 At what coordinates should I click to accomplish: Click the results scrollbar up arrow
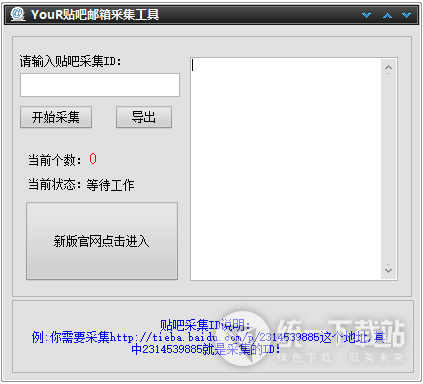click(x=388, y=68)
